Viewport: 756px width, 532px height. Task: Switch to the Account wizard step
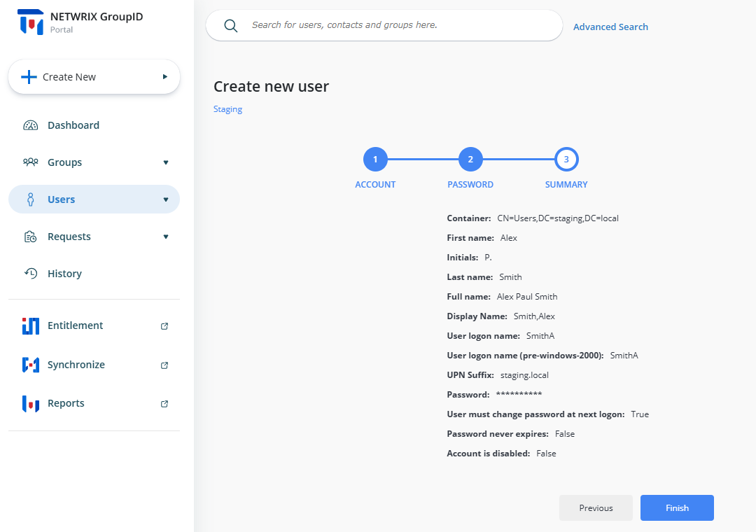click(x=375, y=159)
